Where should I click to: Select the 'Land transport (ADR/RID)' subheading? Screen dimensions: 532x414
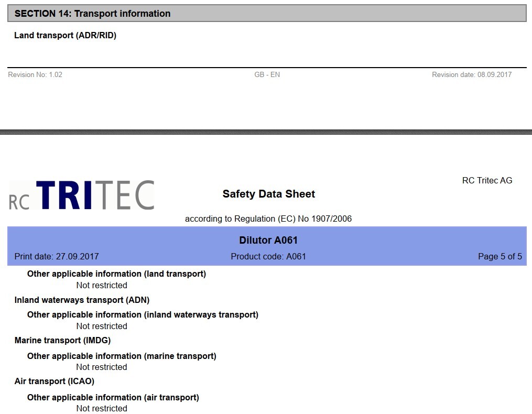point(65,35)
